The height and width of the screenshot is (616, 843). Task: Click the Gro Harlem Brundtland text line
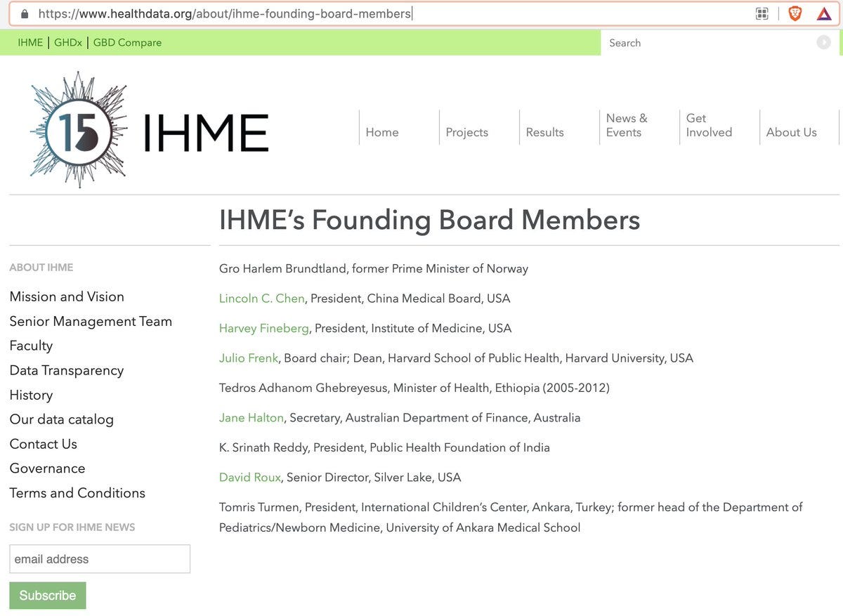coord(374,268)
